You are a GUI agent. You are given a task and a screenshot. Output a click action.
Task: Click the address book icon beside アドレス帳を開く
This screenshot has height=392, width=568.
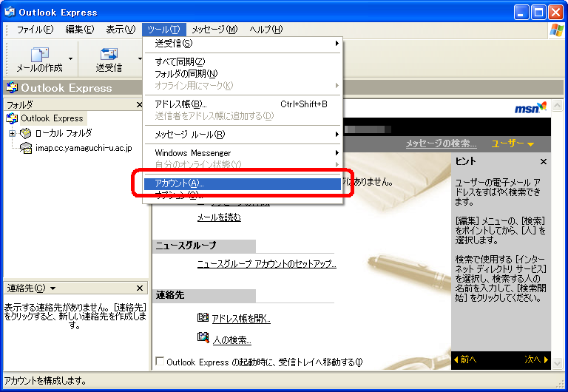coord(203,318)
